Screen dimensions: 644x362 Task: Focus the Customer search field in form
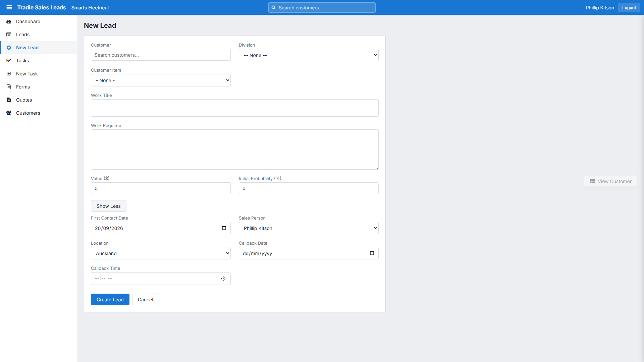(161, 55)
